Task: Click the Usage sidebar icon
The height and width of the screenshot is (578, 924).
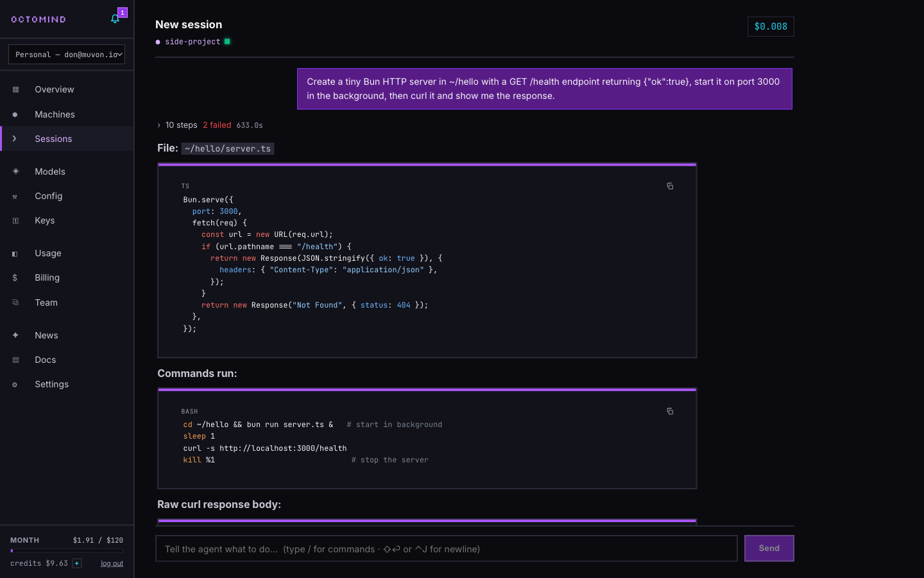Action: click(x=15, y=253)
